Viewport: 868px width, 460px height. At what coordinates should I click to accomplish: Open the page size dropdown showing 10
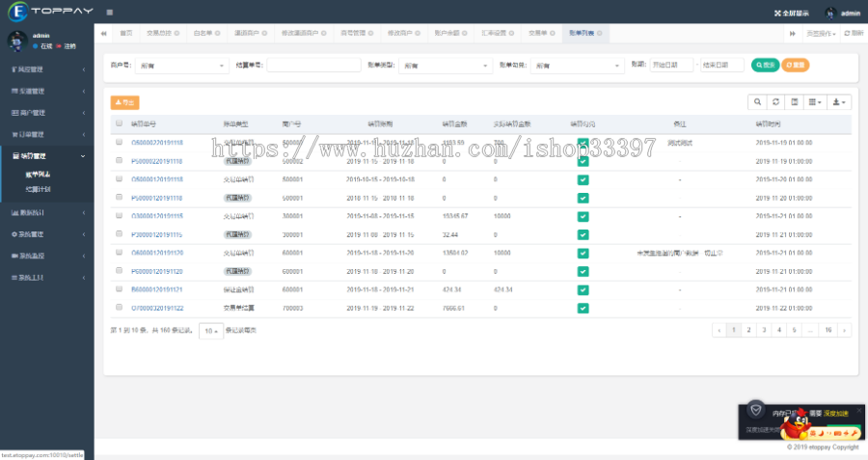coord(209,331)
